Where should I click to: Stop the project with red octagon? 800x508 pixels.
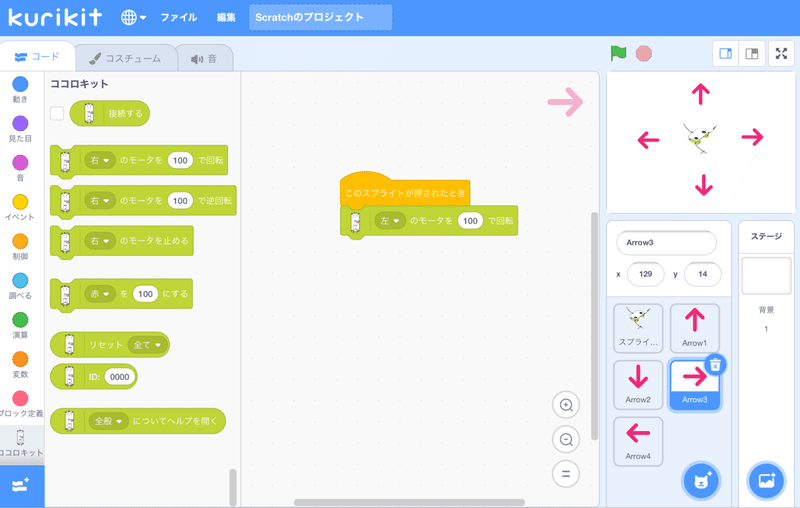click(644, 54)
